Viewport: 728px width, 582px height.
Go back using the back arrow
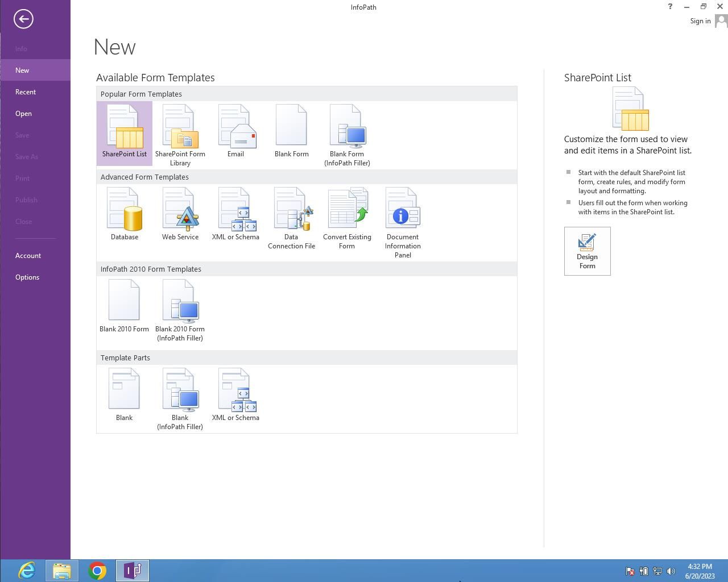[23, 19]
